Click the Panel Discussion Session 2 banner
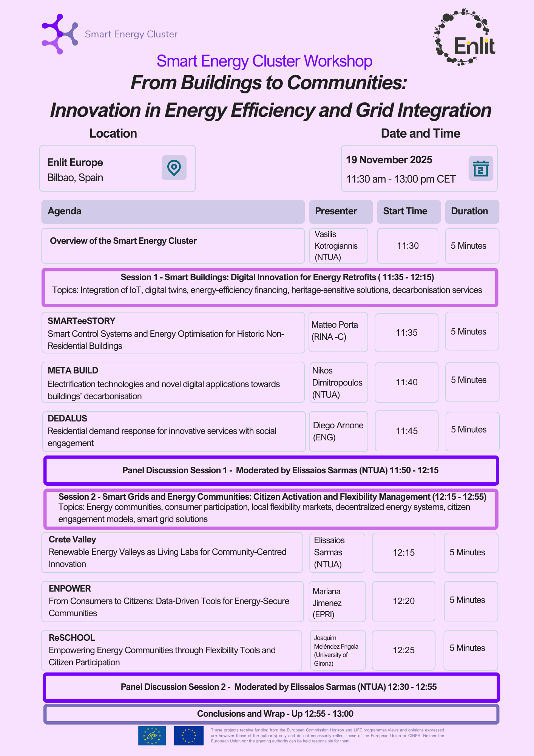 tap(271, 687)
